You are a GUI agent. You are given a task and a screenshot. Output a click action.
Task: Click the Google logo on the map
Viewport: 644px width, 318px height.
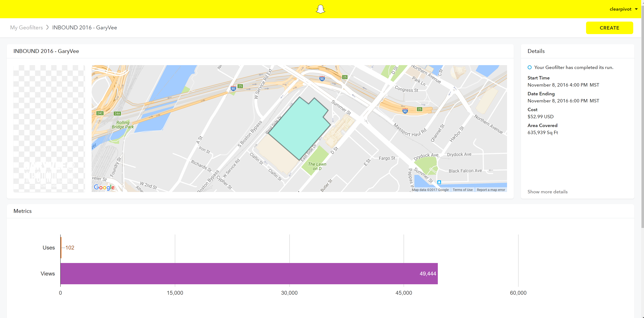(104, 187)
